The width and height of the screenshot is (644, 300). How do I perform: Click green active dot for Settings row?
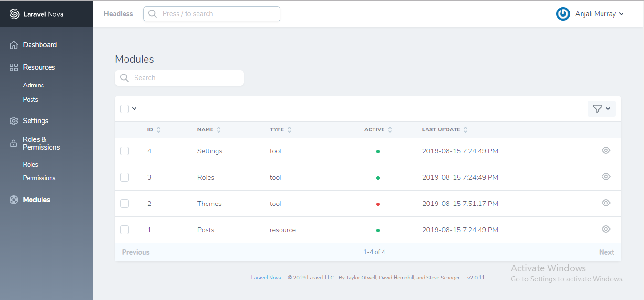pos(378,151)
